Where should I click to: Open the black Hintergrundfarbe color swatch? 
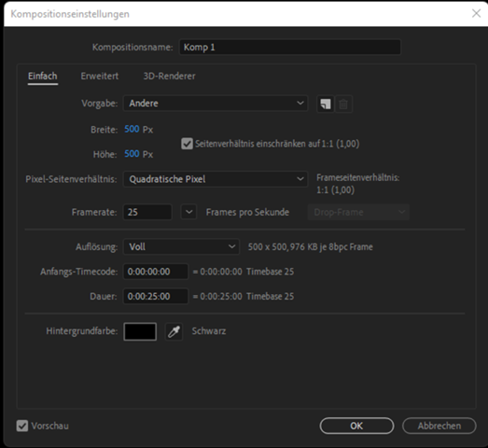[x=140, y=331]
